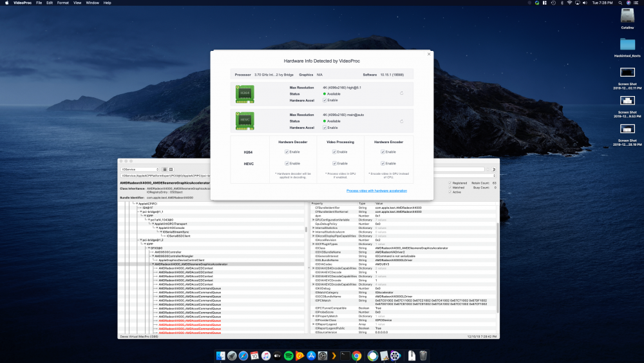Launch Safari from the Dock

click(243, 356)
